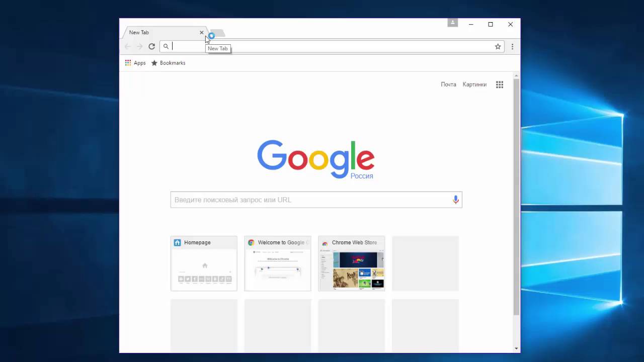Open the Bookmarks folder star icon
The image size is (644, 362).
pos(154,63)
